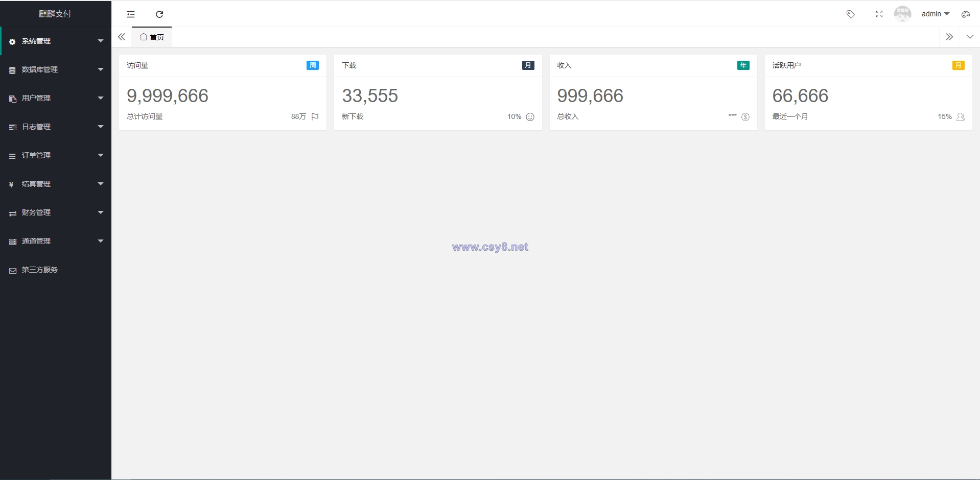Screen dimensions: 980x480
Task: Click the smiley icon in the 下载 card
Action: pyautogui.click(x=530, y=117)
